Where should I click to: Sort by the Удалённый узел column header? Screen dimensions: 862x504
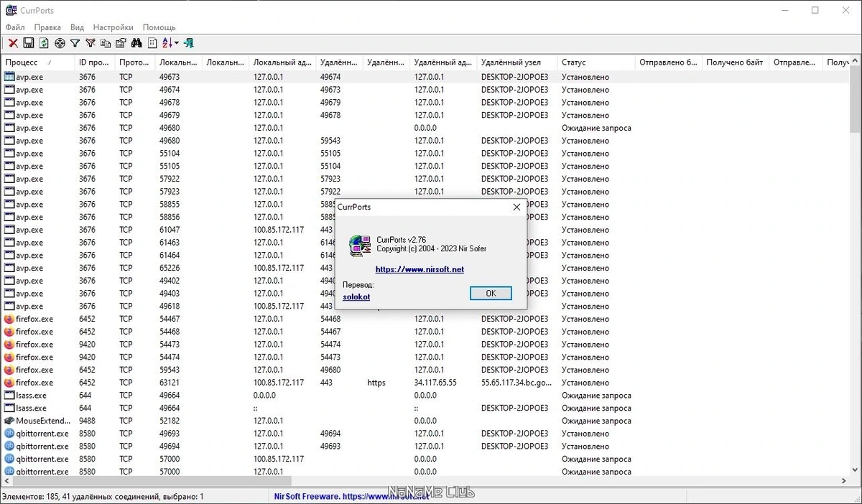click(x=516, y=62)
